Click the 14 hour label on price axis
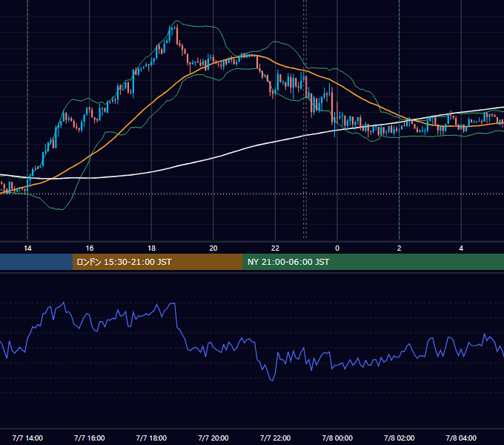The height and width of the screenshot is (445, 504). (x=27, y=248)
